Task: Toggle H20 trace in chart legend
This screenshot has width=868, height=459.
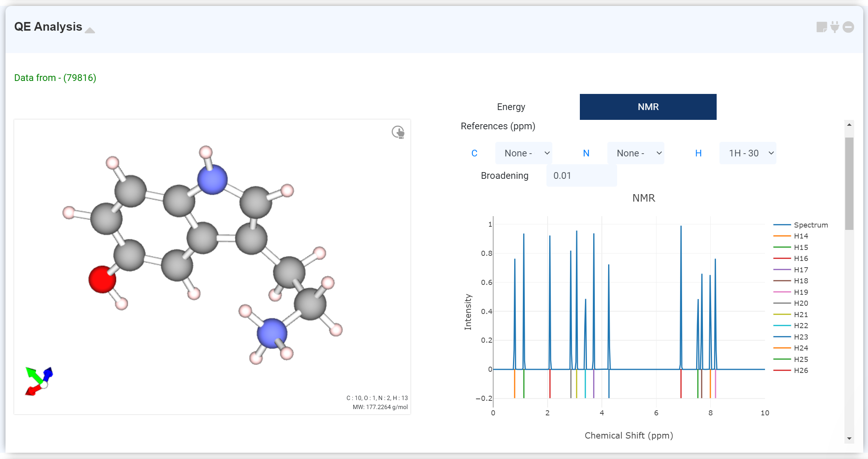Action: [800, 303]
